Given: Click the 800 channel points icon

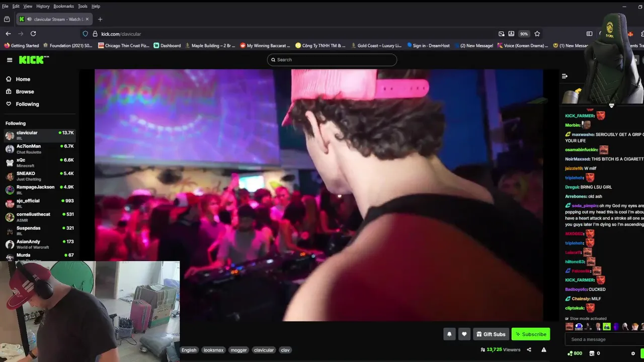Looking at the screenshot, I should tap(570, 353).
